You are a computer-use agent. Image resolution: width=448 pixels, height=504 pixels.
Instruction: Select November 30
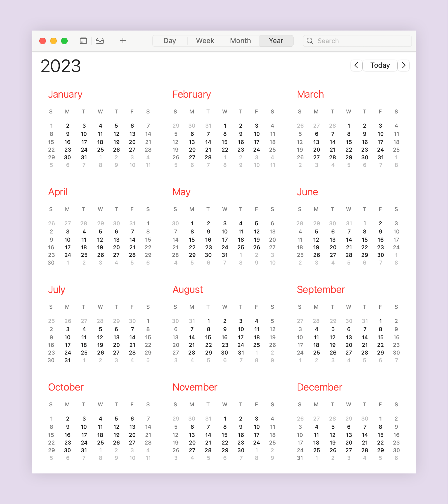(241, 450)
